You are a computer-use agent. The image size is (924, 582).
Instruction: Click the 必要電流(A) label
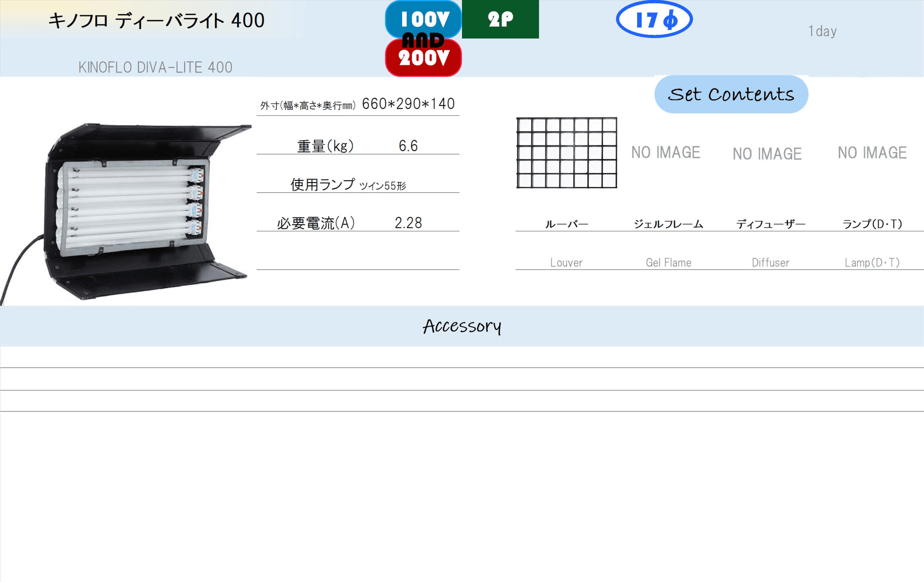point(316,223)
